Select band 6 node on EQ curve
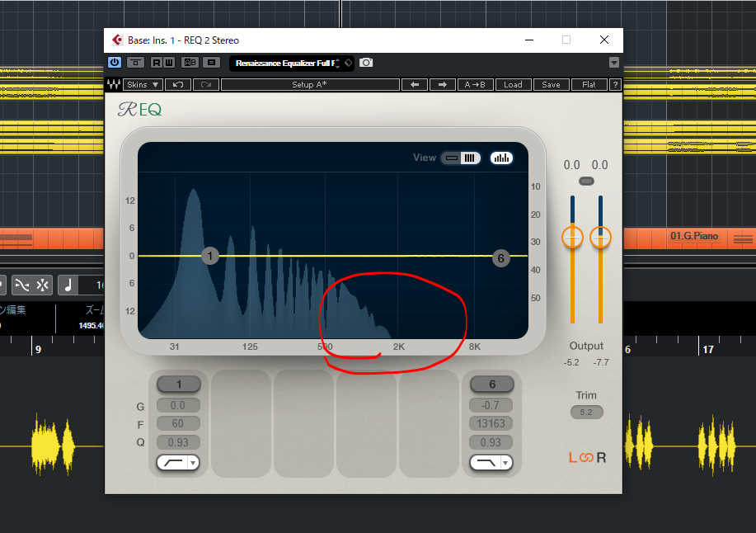This screenshot has height=533, width=756. pyautogui.click(x=501, y=258)
